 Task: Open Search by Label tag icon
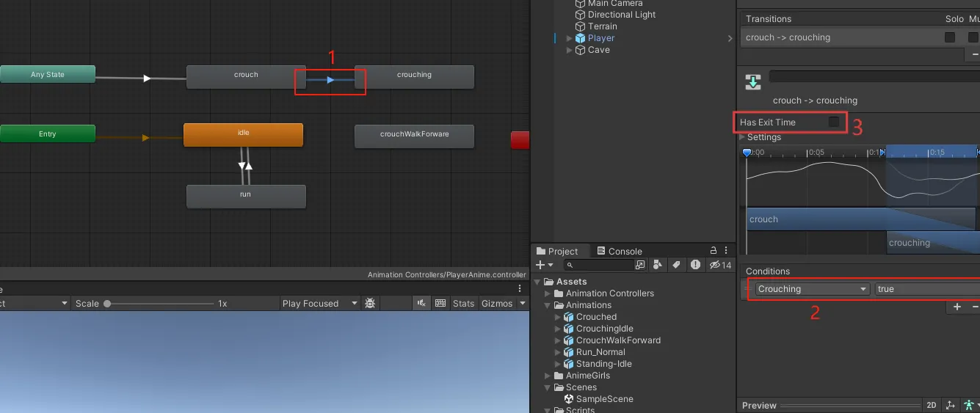pos(676,265)
